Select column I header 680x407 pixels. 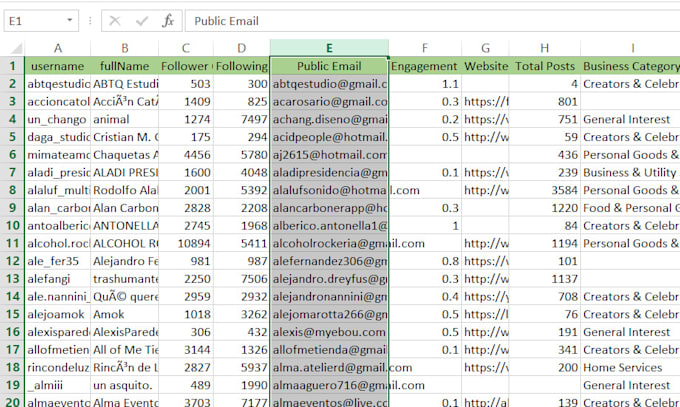632,48
